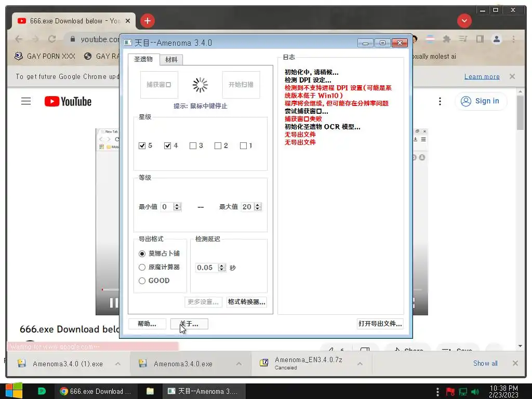Click Chrome back arrow
This screenshot has width=532, height=399.
coord(19,39)
